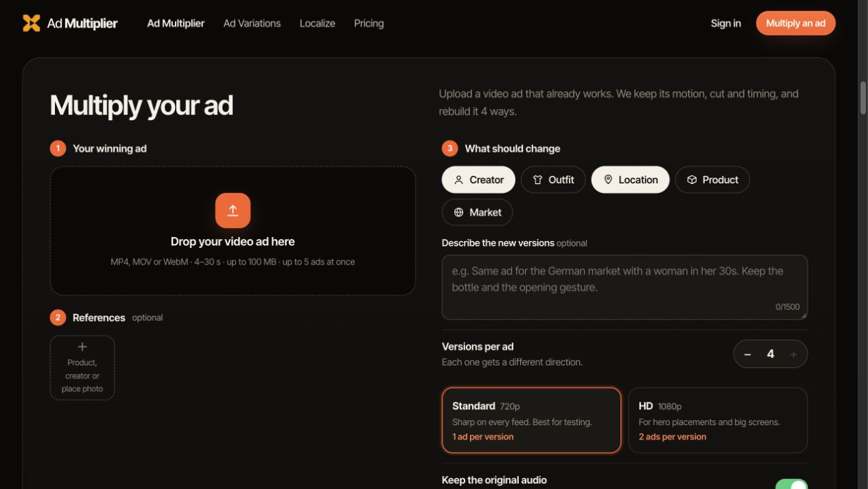Click the versions count value 4
Image resolution: width=868 pixels, height=489 pixels.
click(x=771, y=354)
